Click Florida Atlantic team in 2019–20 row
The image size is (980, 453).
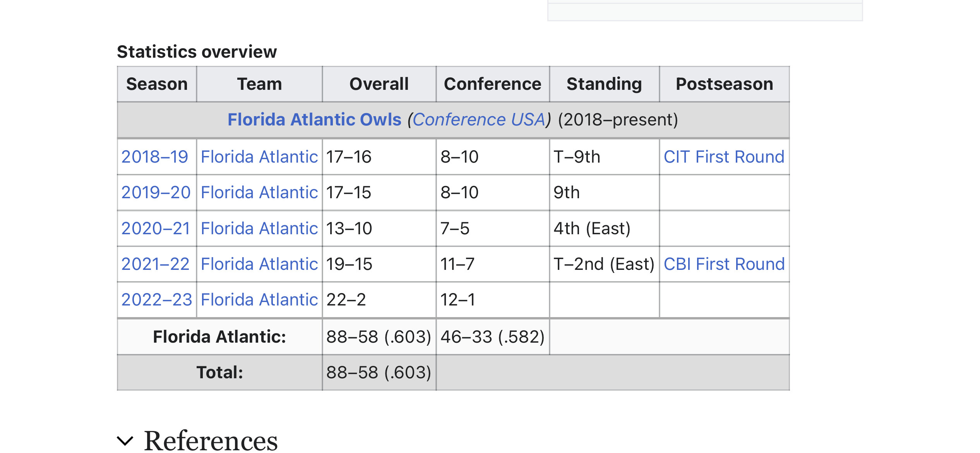pyautogui.click(x=259, y=192)
